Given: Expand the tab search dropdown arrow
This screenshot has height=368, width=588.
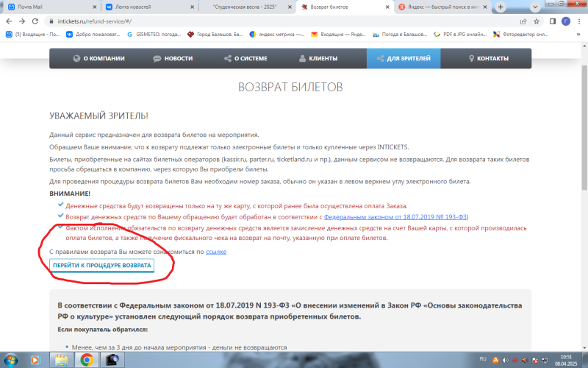Looking at the screenshot, I should [535, 7].
